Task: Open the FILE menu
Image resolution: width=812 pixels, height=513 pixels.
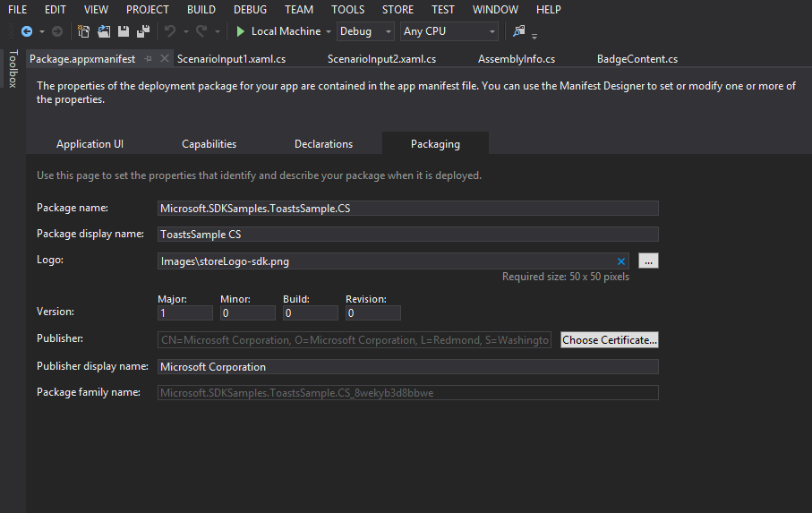Action: 18,9
